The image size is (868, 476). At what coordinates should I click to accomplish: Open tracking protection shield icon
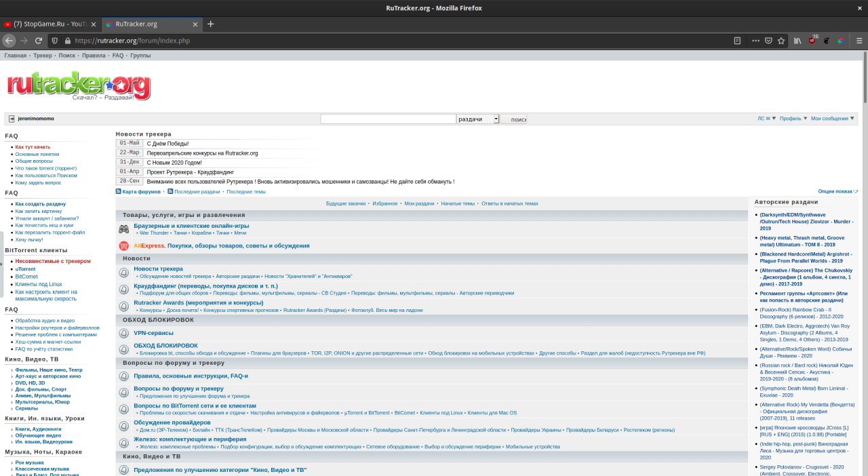click(56, 41)
